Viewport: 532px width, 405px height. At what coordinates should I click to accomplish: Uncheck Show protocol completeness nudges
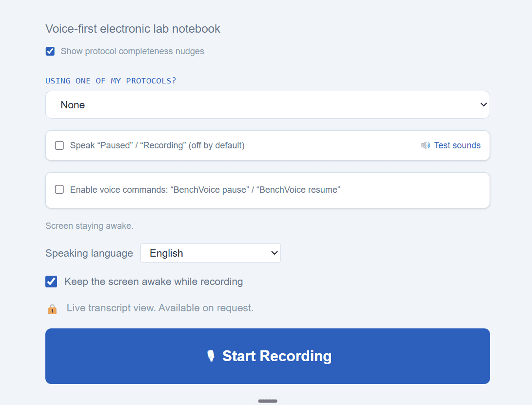tap(50, 51)
